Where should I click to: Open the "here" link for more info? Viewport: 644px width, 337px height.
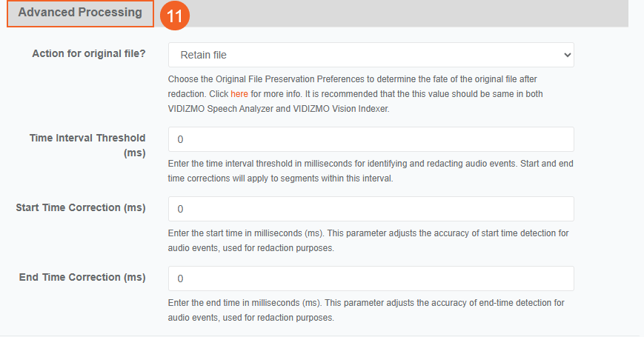239,94
